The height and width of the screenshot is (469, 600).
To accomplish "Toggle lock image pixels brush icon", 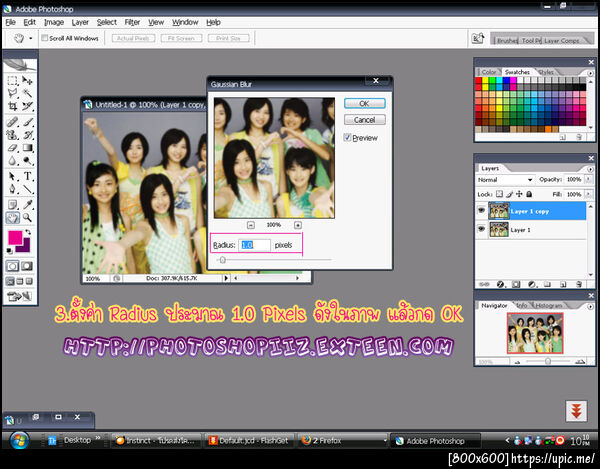I will [509, 194].
